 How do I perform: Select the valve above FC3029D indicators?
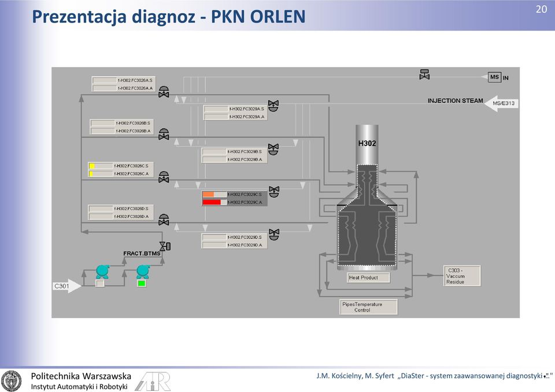point(274,234)
